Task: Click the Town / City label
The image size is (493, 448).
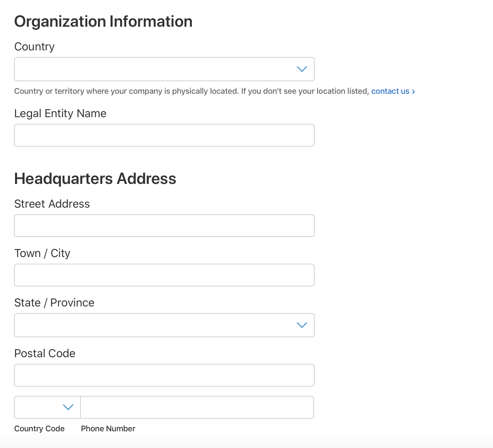Action: [42, 253]
